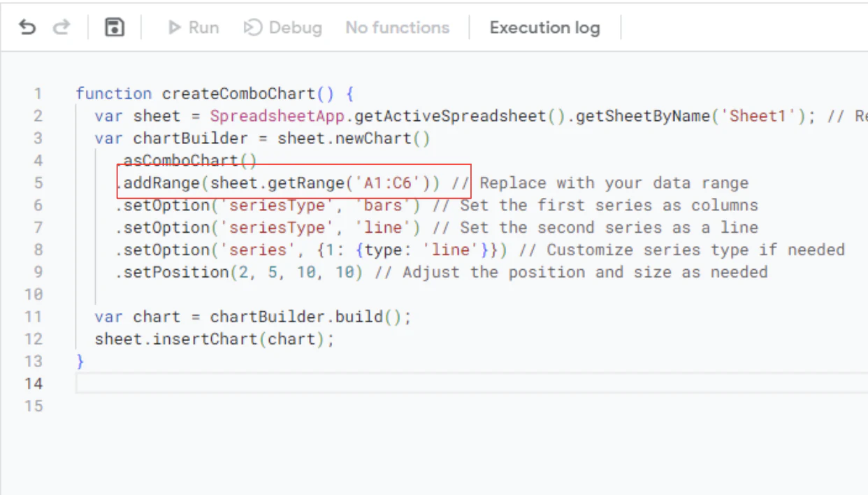Click 'chartBuilder' variable on line 3
The image size is (868, 495).
pos(191,138)
